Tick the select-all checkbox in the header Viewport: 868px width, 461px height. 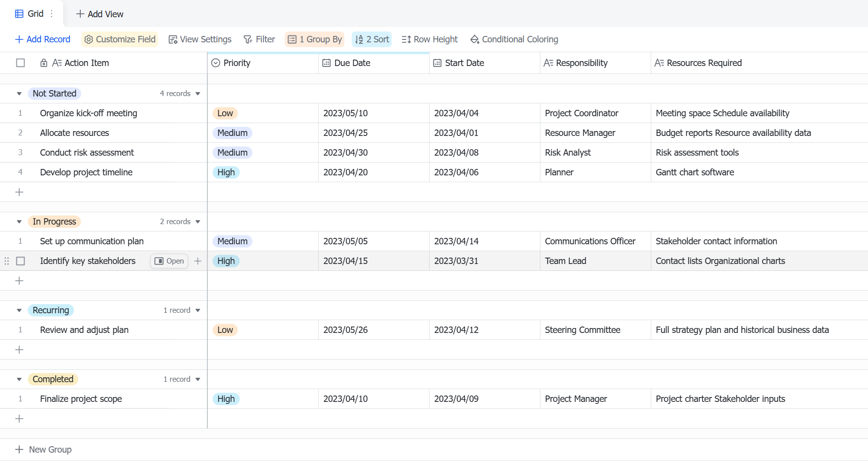coord(21,63)
